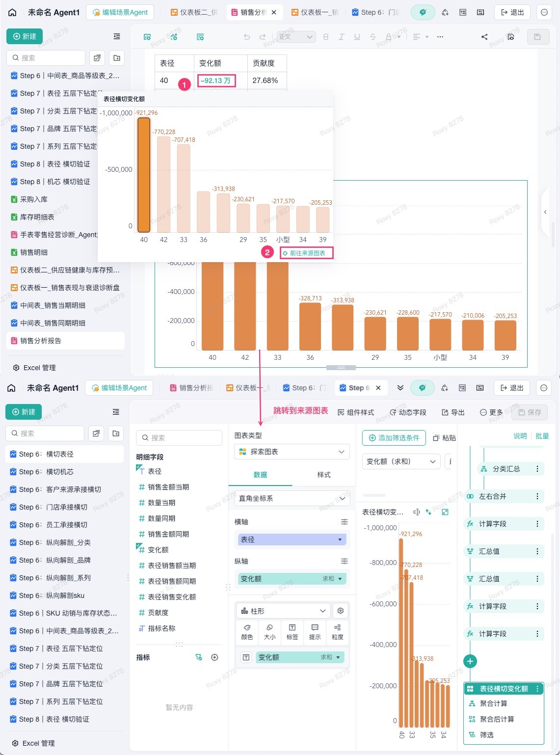Open the 图表类型 探索图表 dropdown
This screenshot has height=755, width=560.
(x=292, y=452)
